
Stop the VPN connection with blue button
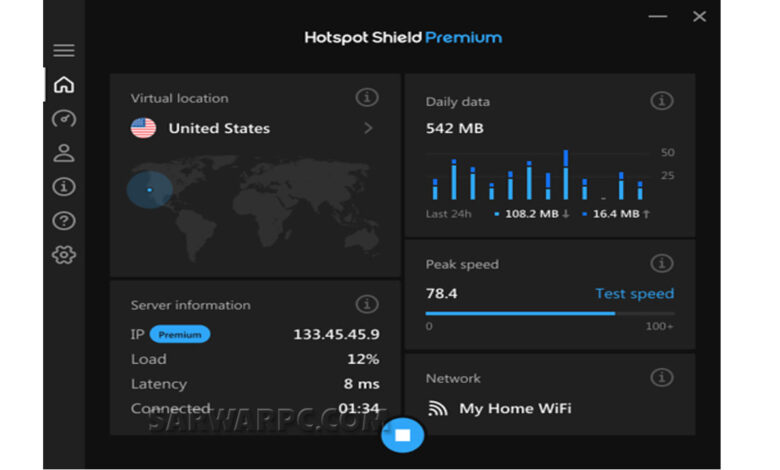point(402,435)
